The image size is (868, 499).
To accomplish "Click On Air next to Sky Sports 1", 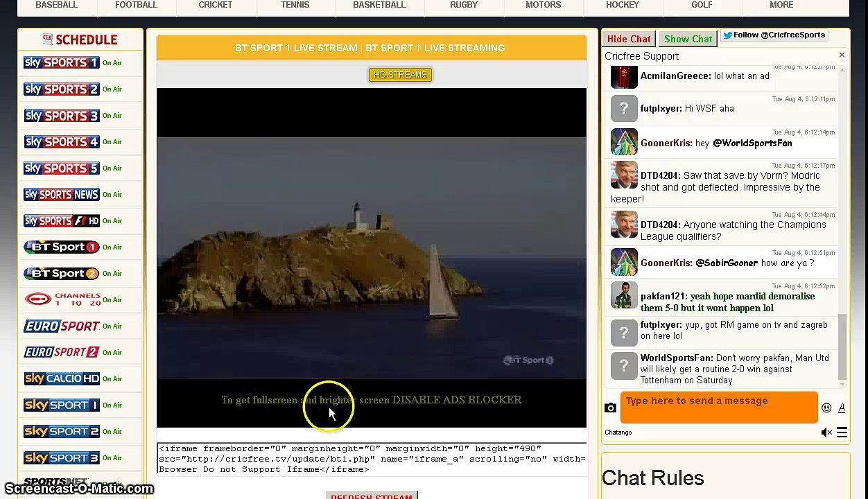I will [112, 62].
